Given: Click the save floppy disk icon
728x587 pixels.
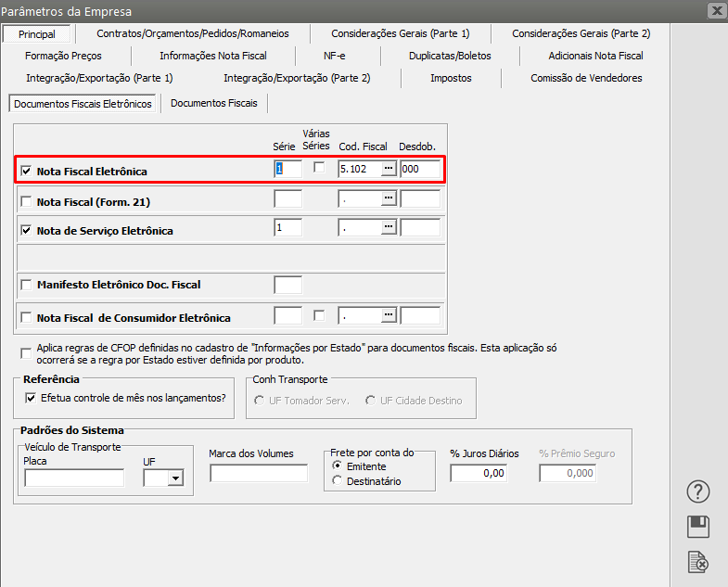Looking at the screenshot, I should coord(698,527).
